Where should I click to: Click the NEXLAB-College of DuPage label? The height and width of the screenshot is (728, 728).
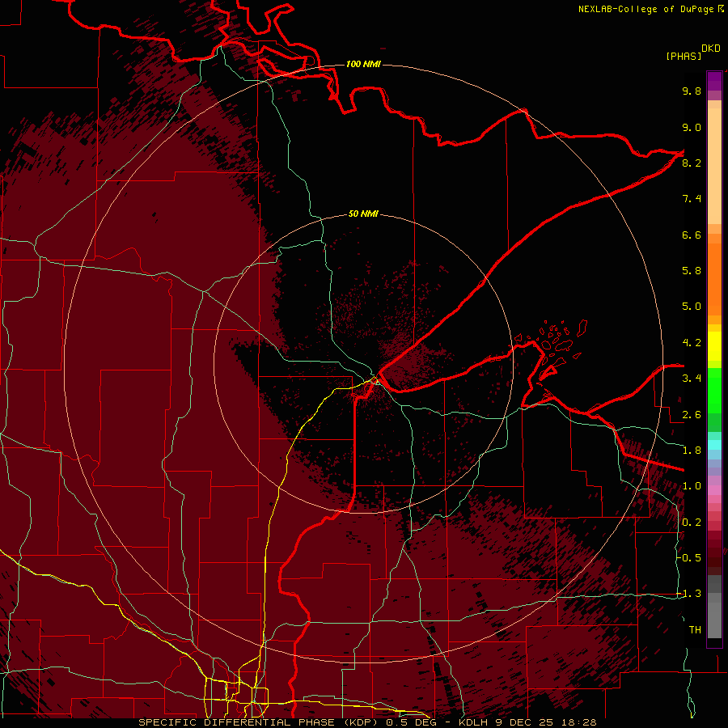(x=645, y=9)
